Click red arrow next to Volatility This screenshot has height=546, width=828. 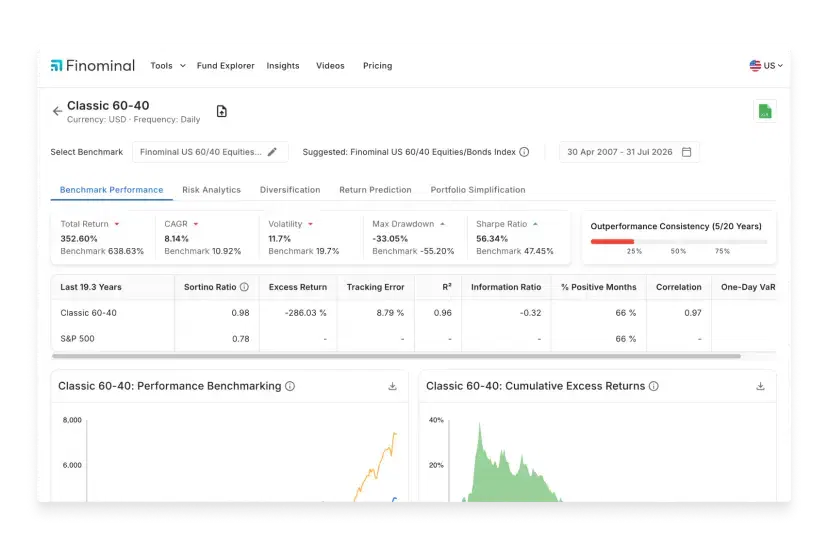(x=310, y=224)
